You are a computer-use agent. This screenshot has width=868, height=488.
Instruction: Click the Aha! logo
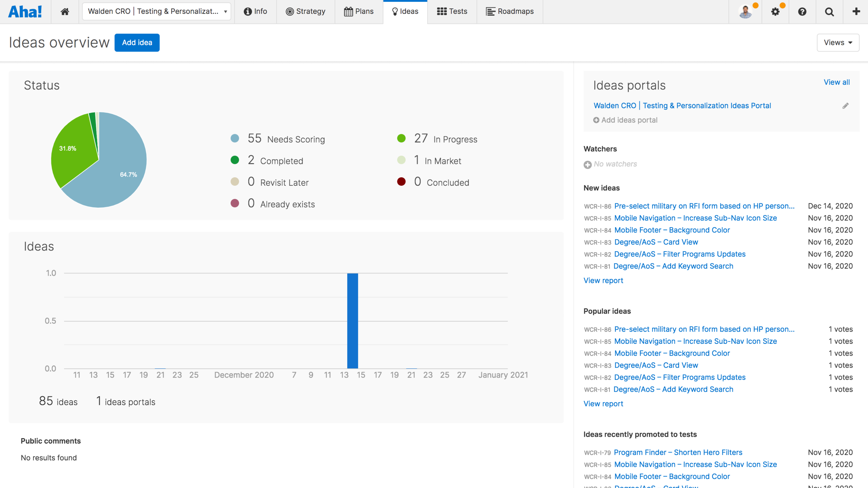tap(25, 11)
